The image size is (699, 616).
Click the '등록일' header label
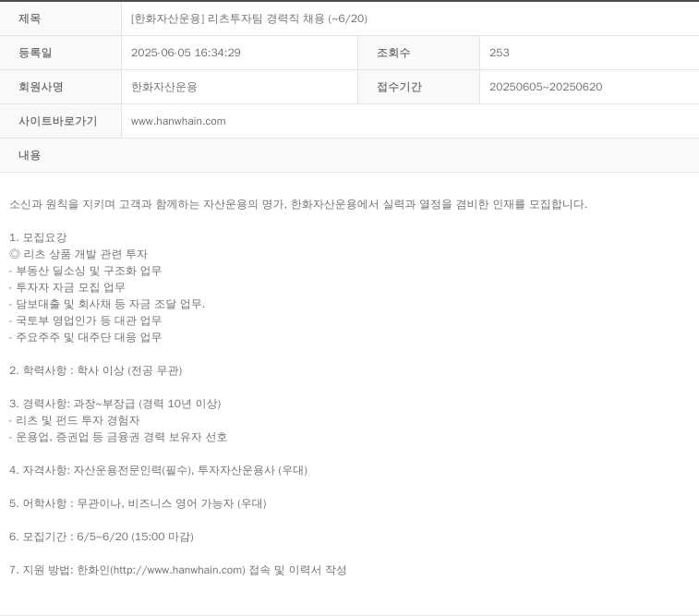pyautogui.click(x=35, y=53)
